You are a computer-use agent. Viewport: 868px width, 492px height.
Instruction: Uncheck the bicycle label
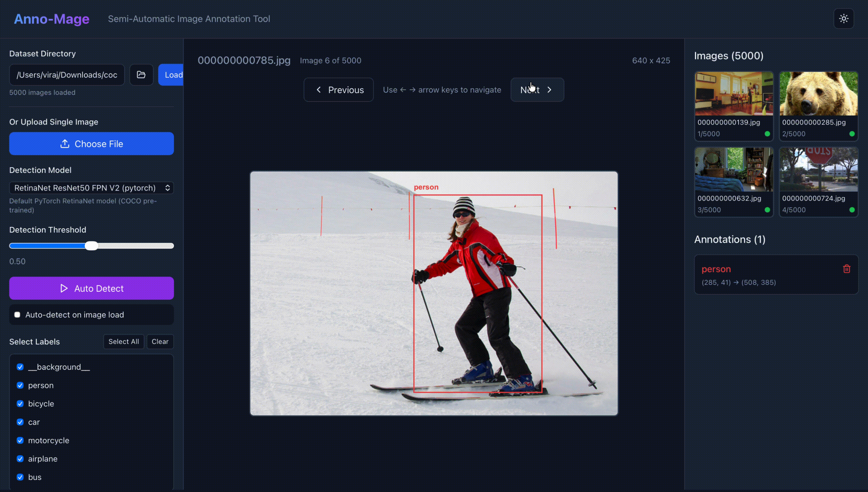coord(20,404)
